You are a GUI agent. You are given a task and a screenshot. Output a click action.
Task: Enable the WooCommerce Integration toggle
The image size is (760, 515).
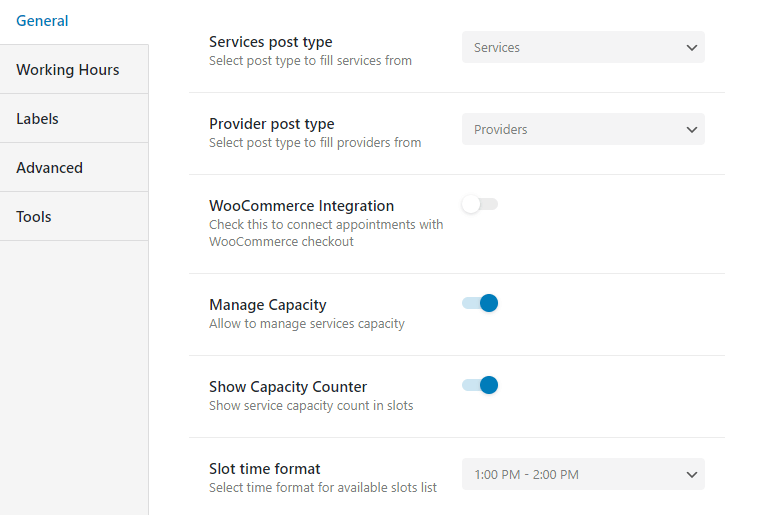point(480,204)
